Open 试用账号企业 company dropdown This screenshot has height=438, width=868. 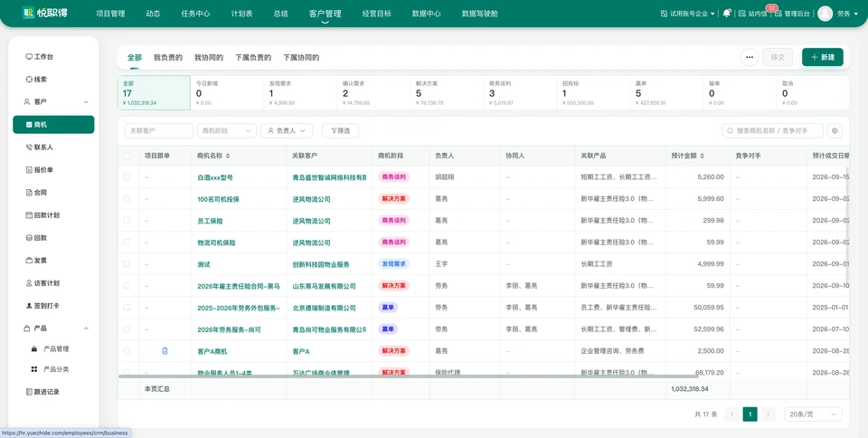pyautogui.click(x=687, y=14)
